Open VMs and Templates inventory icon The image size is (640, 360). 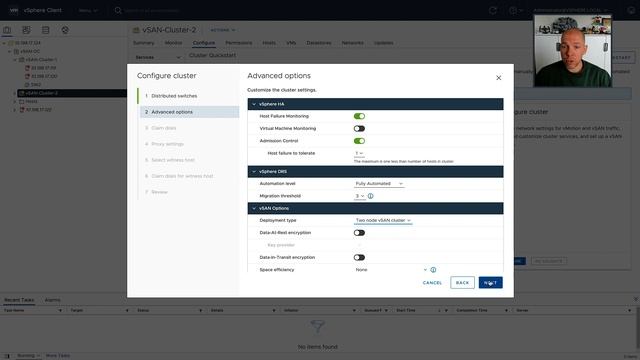[26, 30]
